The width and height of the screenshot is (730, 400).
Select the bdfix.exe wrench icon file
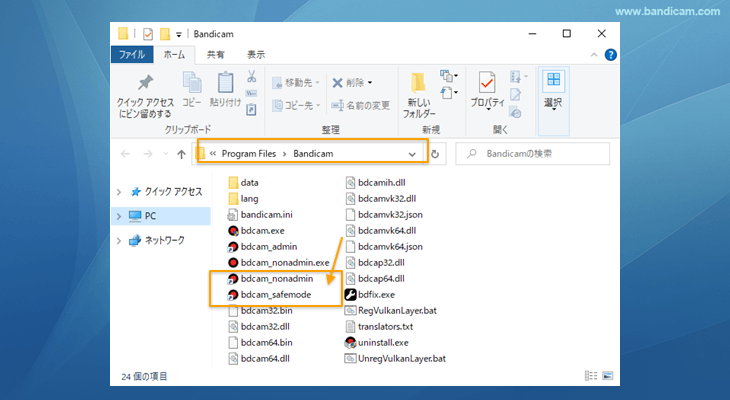pyautogui.click(x=350, y=295)
